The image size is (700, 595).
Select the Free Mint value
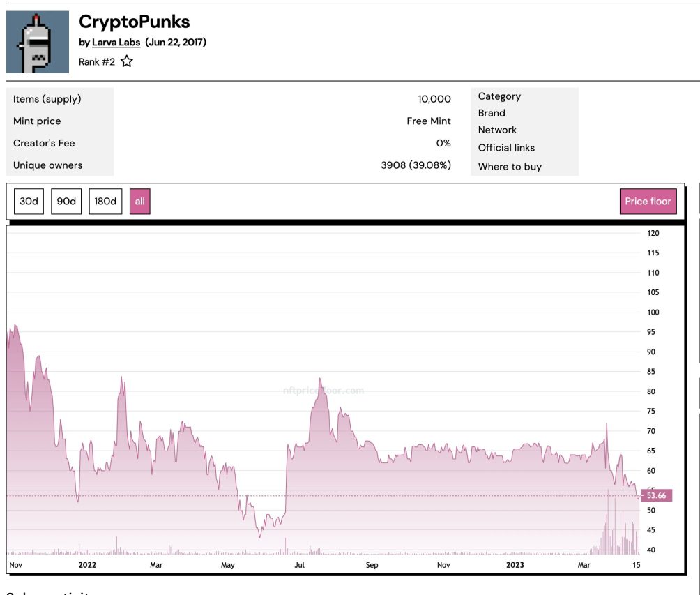pos(429,121)
